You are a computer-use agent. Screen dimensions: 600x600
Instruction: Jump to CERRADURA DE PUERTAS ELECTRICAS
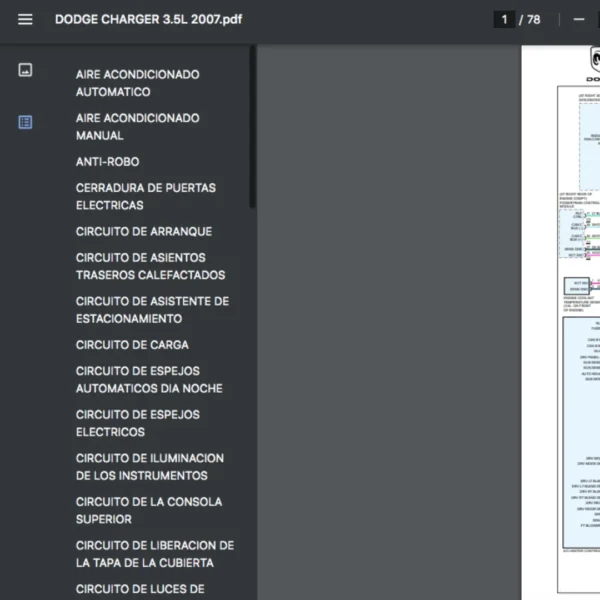coord(145,196)
